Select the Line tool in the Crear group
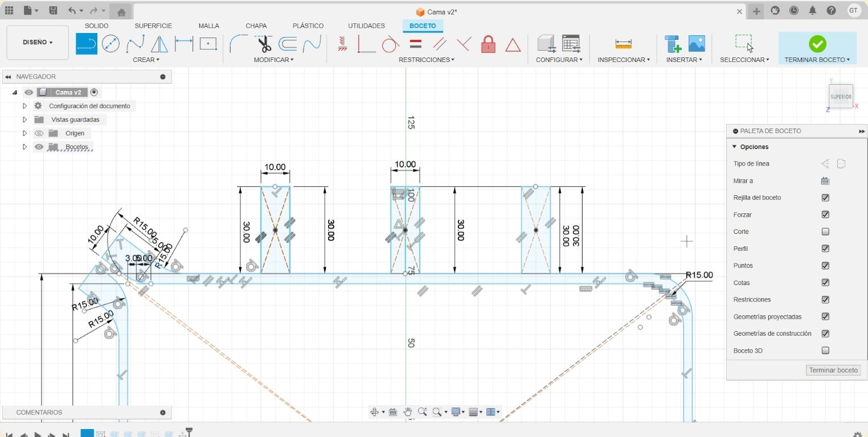The width and height of the screenshot is (868, 437). 87,44
